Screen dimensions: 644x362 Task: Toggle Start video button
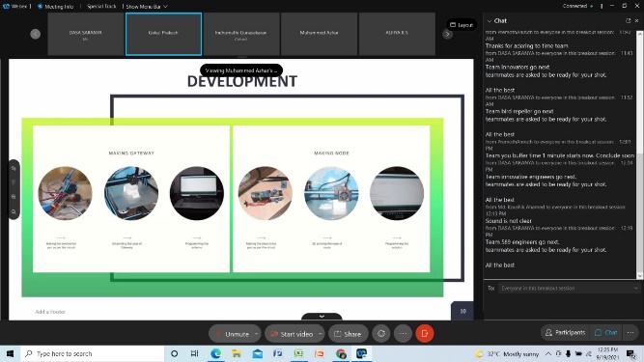click(292, 334)
